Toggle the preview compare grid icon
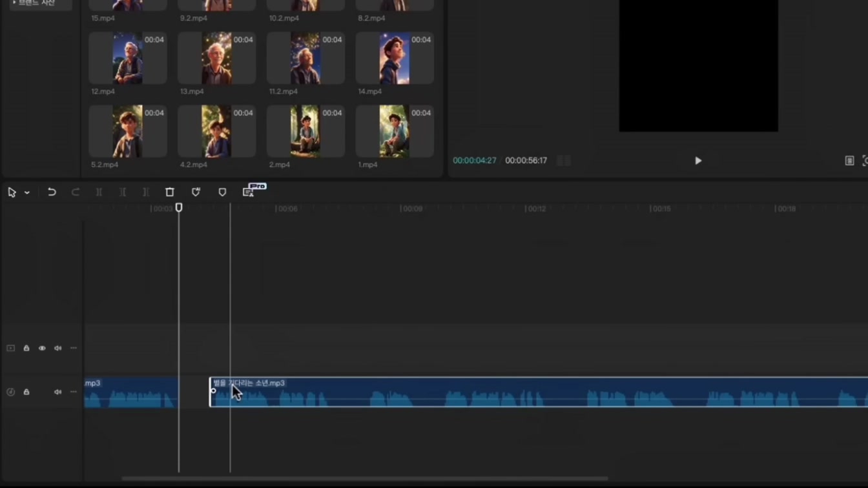The height and width of the screenshot is (488, 868). (564, 161)
